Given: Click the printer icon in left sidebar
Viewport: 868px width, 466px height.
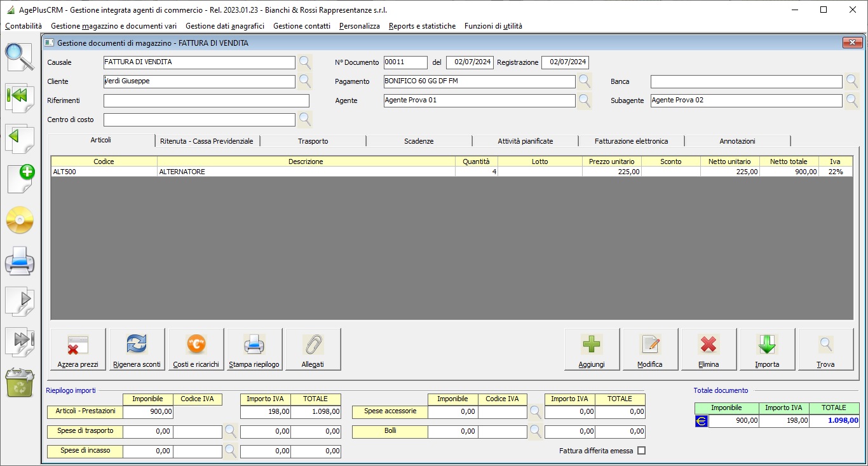Looking at the screenshot, I should point(20,261).
